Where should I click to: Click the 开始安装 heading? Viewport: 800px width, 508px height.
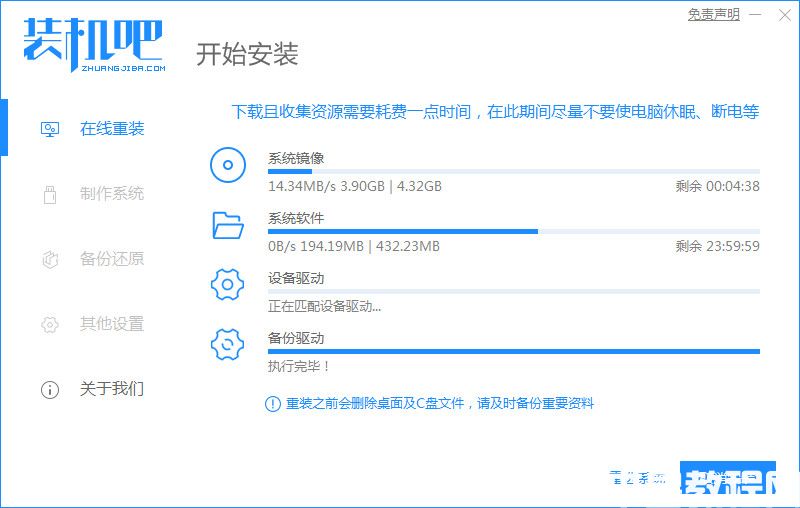click(247, 54)
